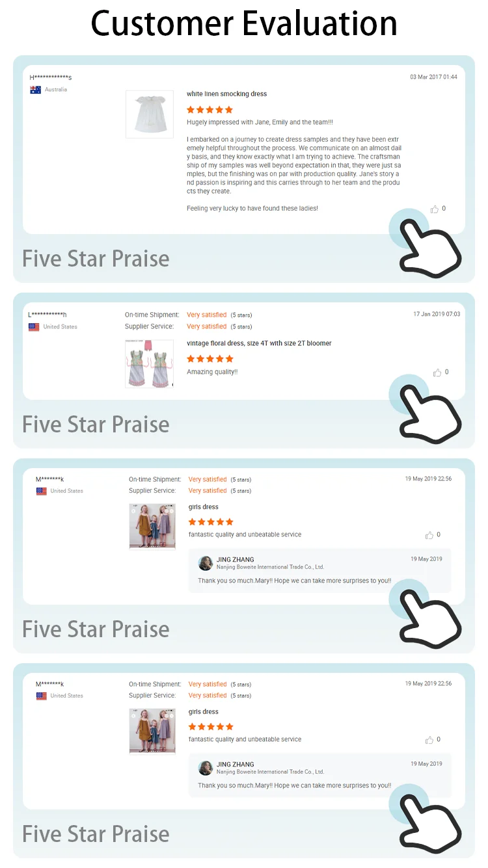View the girls dress photo in the third review
The width and height of the screenshot is (488, 868).
point(152,527)
